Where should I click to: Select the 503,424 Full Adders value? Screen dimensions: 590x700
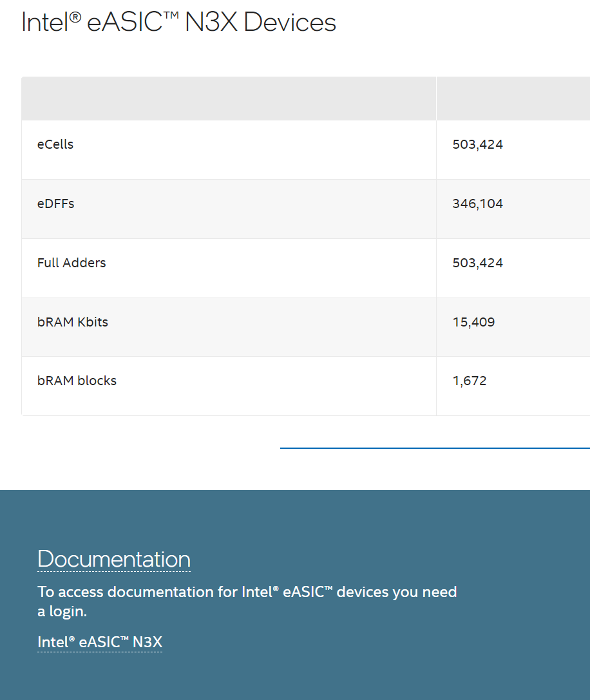tap(477, 263)
